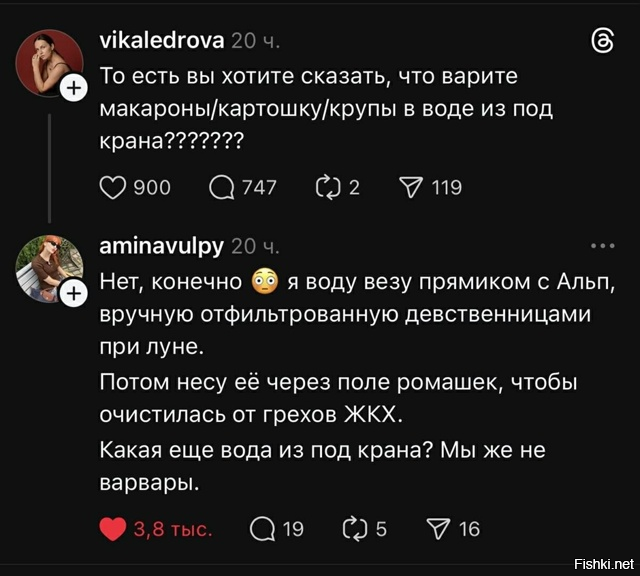Open the Threads logo icon
The width and height of the screenshot is (640, 576).
tap(602, 41)
